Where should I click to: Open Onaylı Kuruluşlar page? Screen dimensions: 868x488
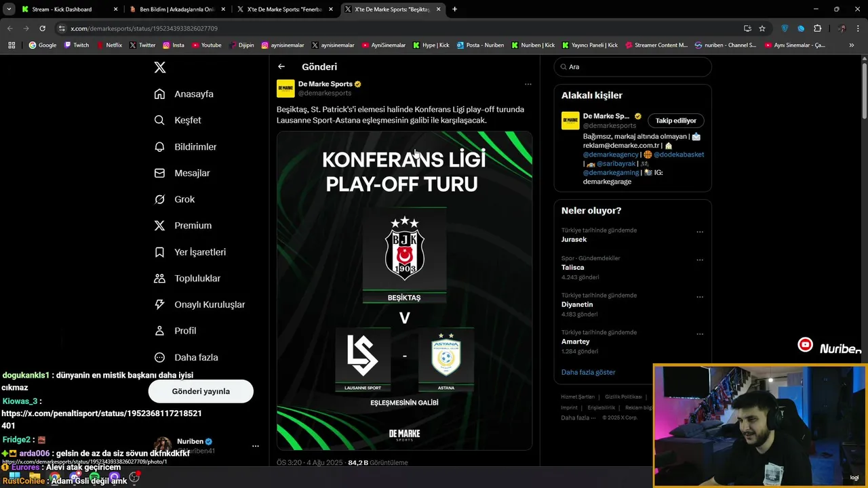tap(200, 304)
